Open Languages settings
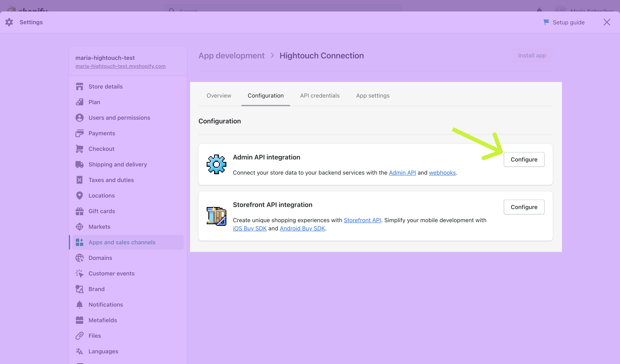620x364 pixels. 128,351
